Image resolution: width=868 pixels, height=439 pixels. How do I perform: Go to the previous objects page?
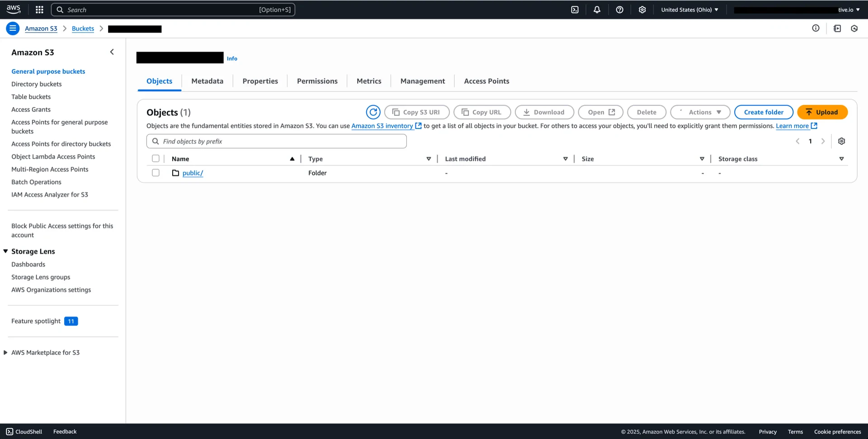[797, 141]
